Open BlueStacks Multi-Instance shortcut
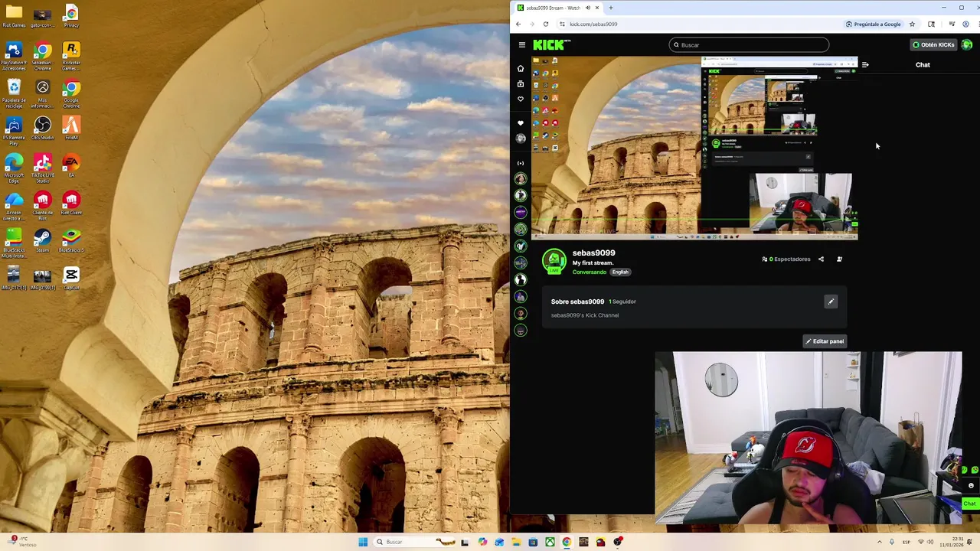The width and height of the screenshot is (980, 551). click(x=14, y=243)
